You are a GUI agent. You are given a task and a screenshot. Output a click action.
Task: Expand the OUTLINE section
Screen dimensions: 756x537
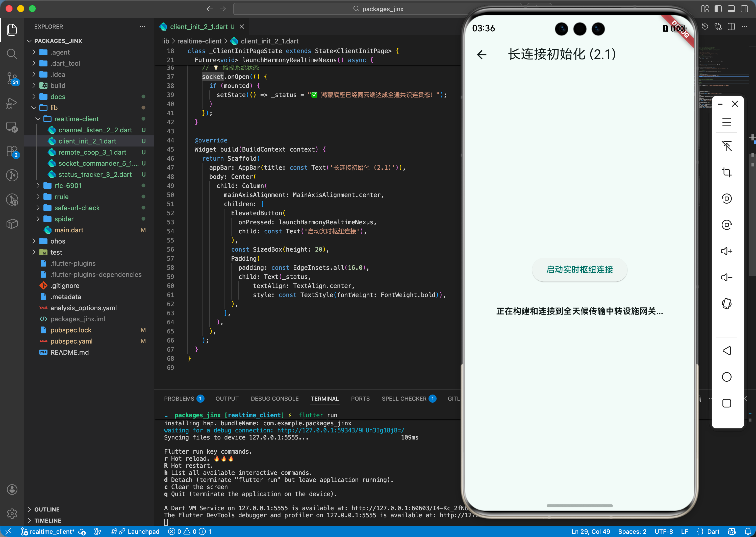pyautogui.click(x=47, y=509)
